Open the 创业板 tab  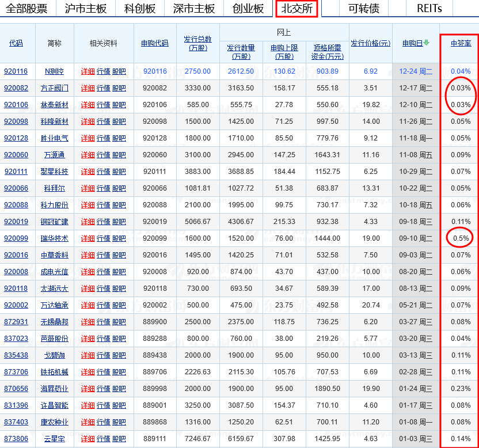245,9
